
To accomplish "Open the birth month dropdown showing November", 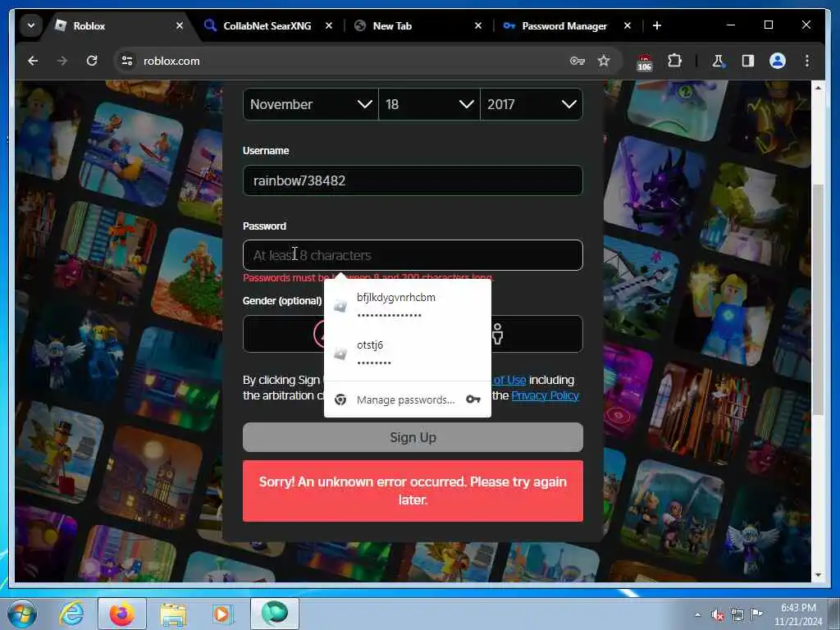I will [x=311, y=104].
